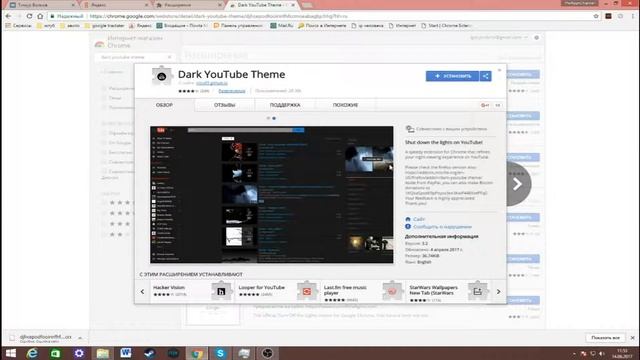Click the Google +1 button
640x360 pixels.
(x=485, y=105)
